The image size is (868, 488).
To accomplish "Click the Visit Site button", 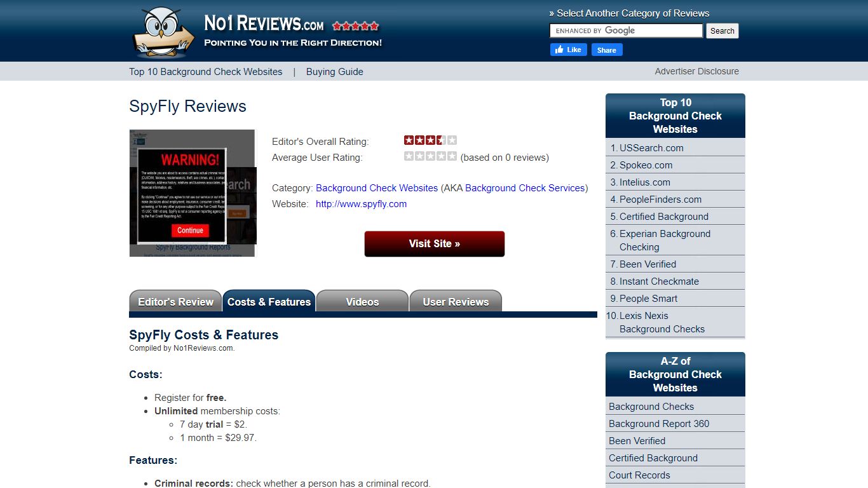I will pyautogui.click(x=435, y=244).
